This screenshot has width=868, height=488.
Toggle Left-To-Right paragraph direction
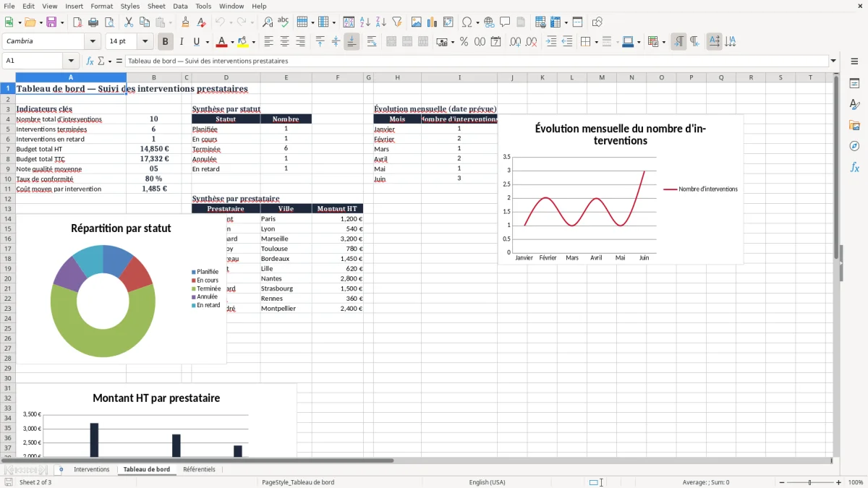click(x=678, y=42)
